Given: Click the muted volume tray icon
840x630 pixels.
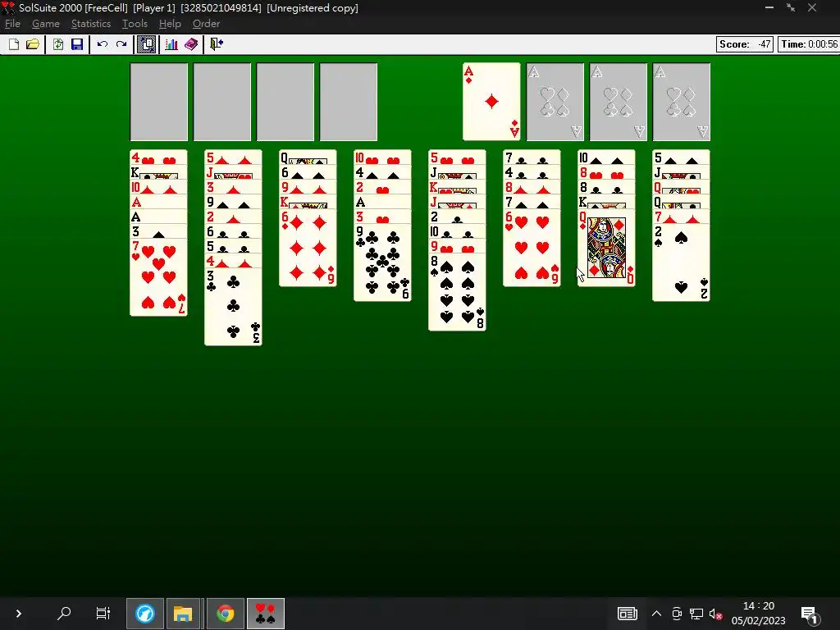Looking at the screenshot, I should (715, 614).
